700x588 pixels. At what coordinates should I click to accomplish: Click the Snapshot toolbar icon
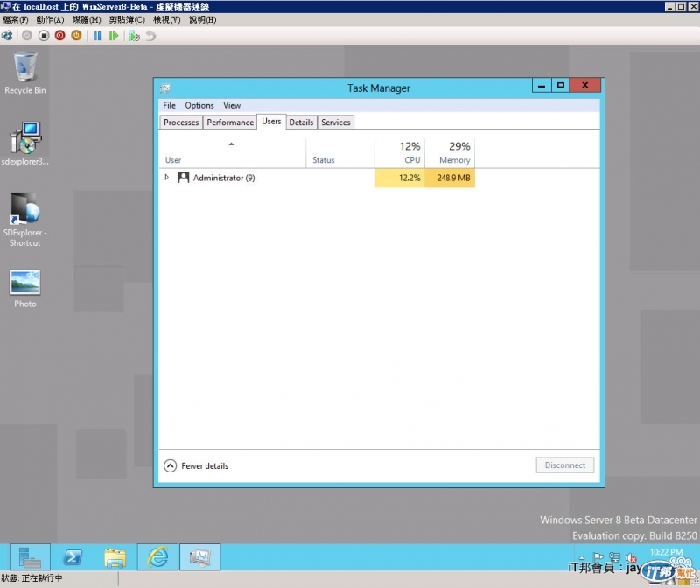(x=134, y=36)
